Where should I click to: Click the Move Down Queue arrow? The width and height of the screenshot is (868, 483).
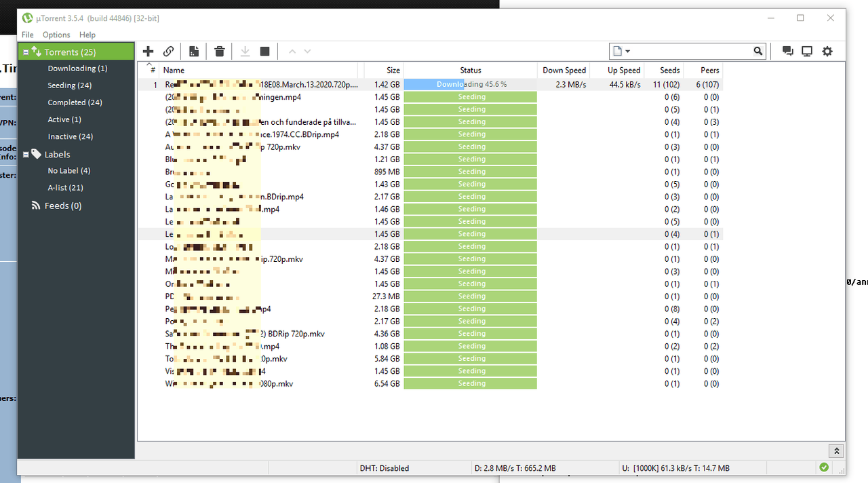[307, 52]
